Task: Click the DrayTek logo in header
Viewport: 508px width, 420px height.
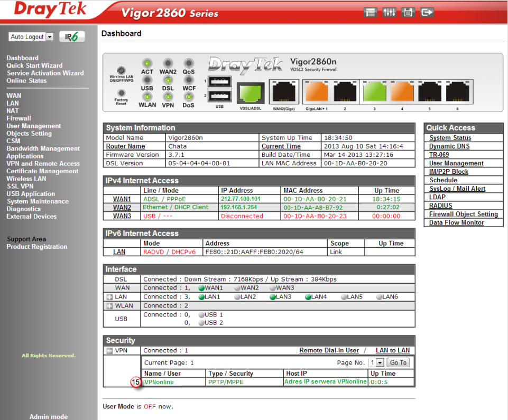Action: [50, 9]
